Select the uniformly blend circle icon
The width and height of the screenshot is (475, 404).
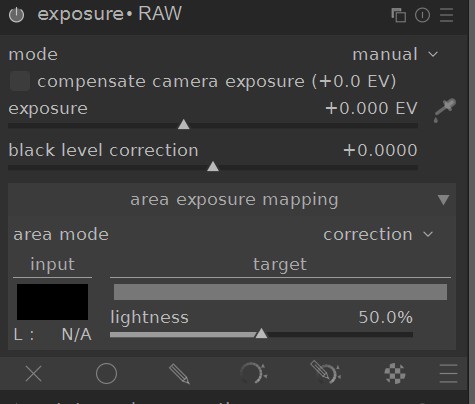tap(106, 373)
